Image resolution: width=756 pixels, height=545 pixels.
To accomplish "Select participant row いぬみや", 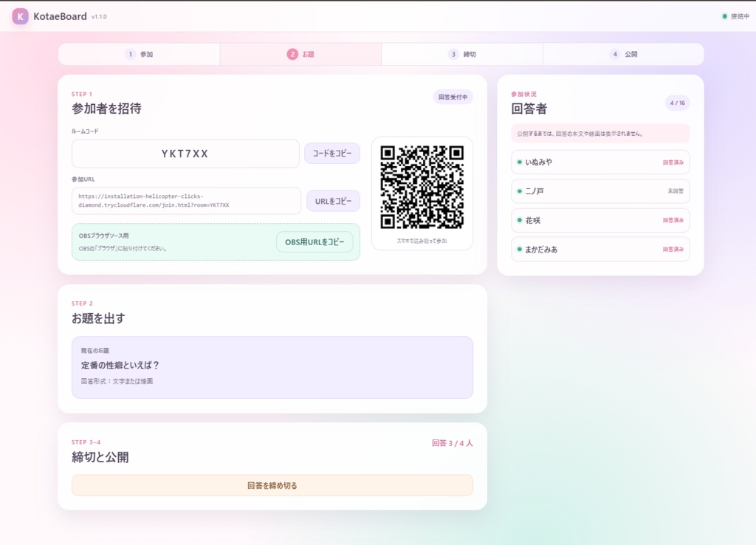I will coord(600,162).
